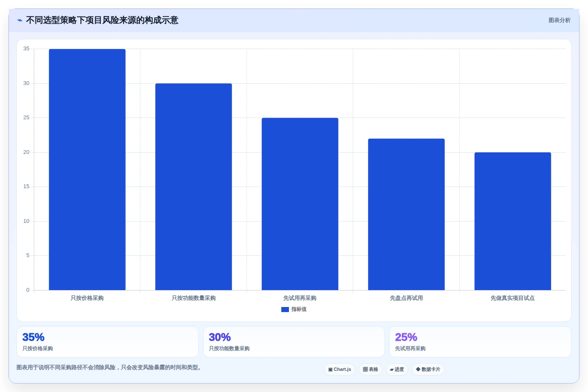The image size is (588, 392).
Task: Open the 35% 只按价格采购 data card
Action: [x=107, y=342]
